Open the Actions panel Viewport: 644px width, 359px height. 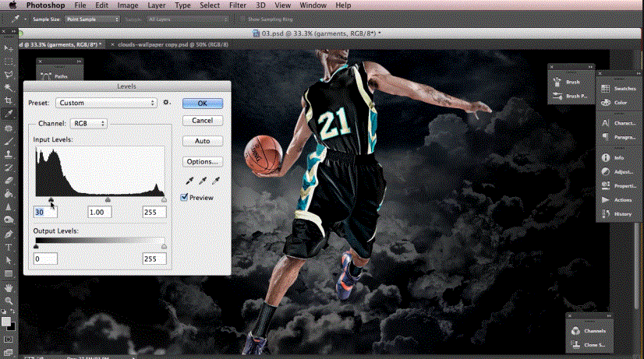point(618,200)
